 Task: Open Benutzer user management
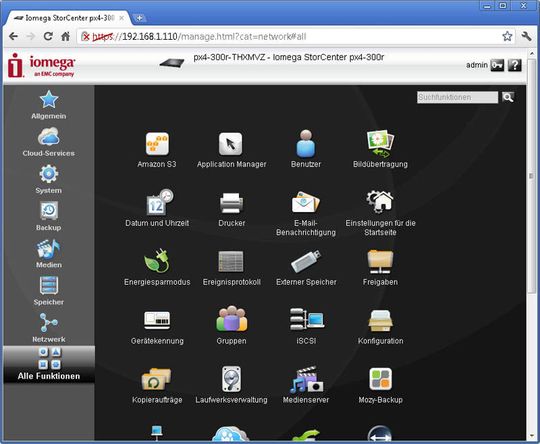(306, 149)
